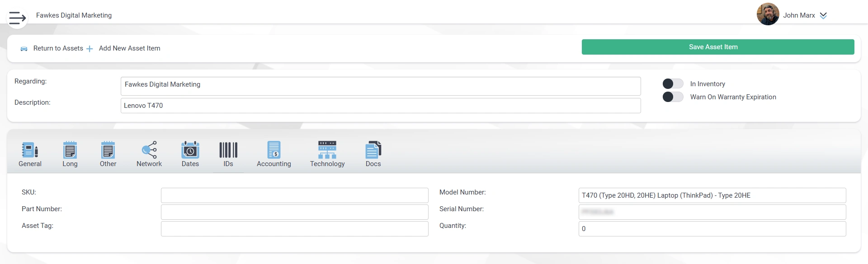Click the car icon beside Return to Assets
The height and width of the screenshot is (264, 868).
coord(24,49)
